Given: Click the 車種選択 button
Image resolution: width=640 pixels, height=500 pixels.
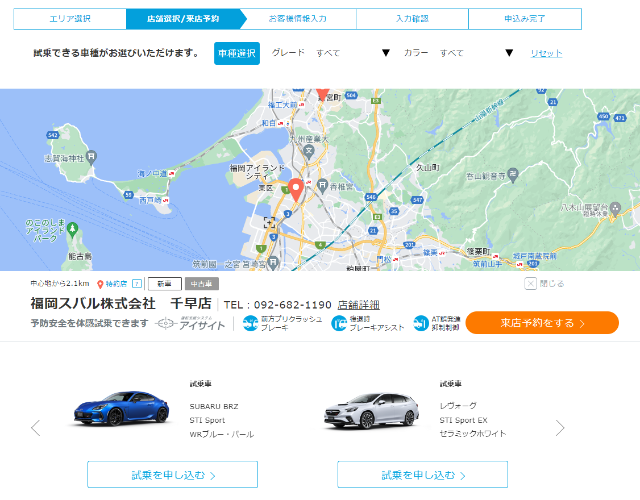Looking at the screenshot, I should tap(237, 53).
